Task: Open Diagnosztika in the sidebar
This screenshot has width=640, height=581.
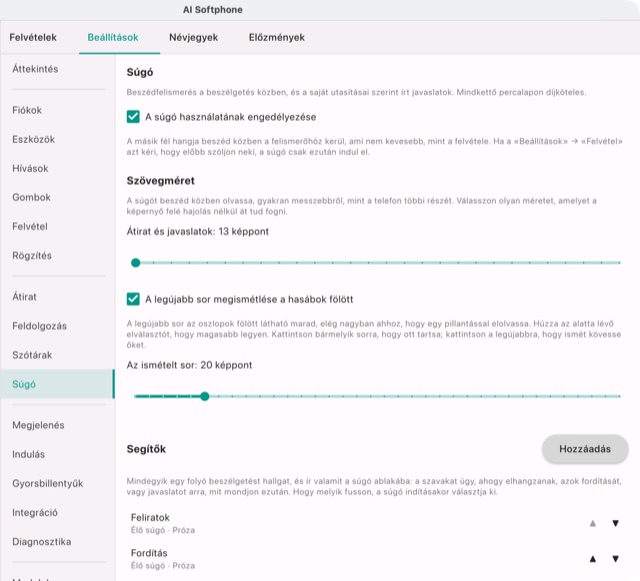Action: (x=57, y=541)
